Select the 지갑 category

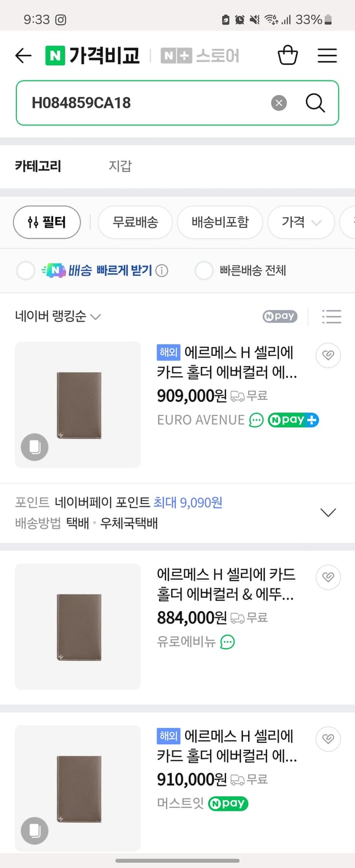[x=120, y=166]
